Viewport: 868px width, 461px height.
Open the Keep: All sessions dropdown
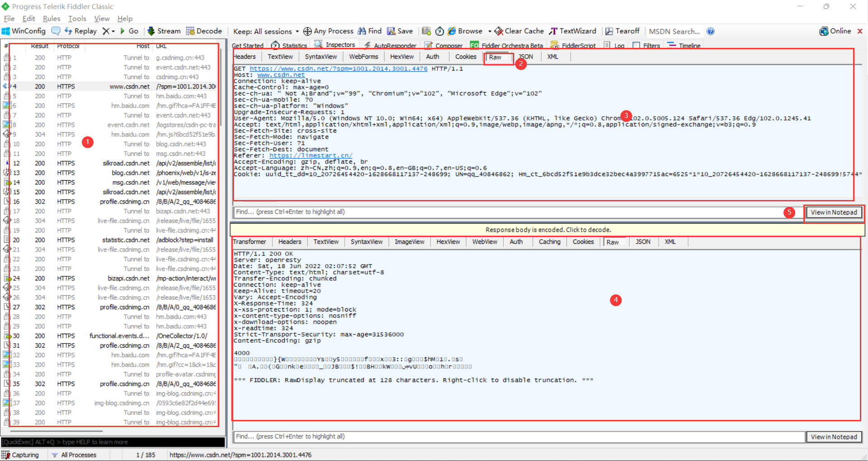click(x=266, y=31)
